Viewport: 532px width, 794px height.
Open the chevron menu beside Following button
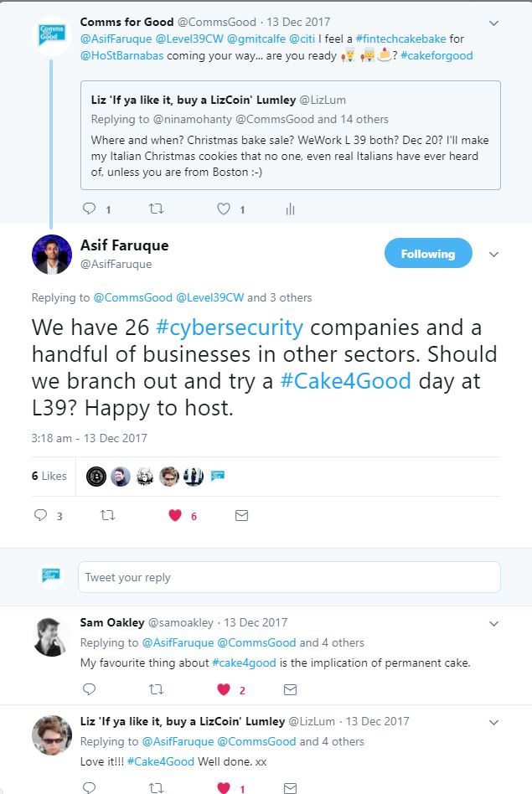(494, 255)
